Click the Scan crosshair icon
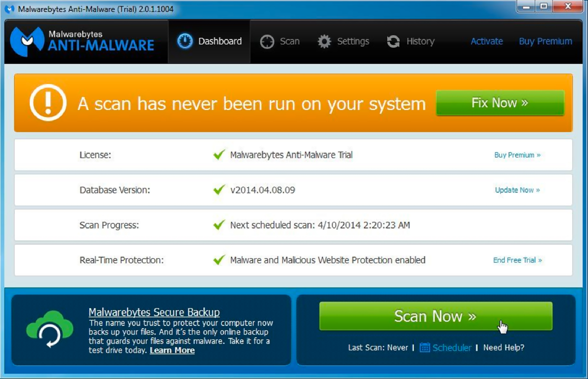 [267, 42]
